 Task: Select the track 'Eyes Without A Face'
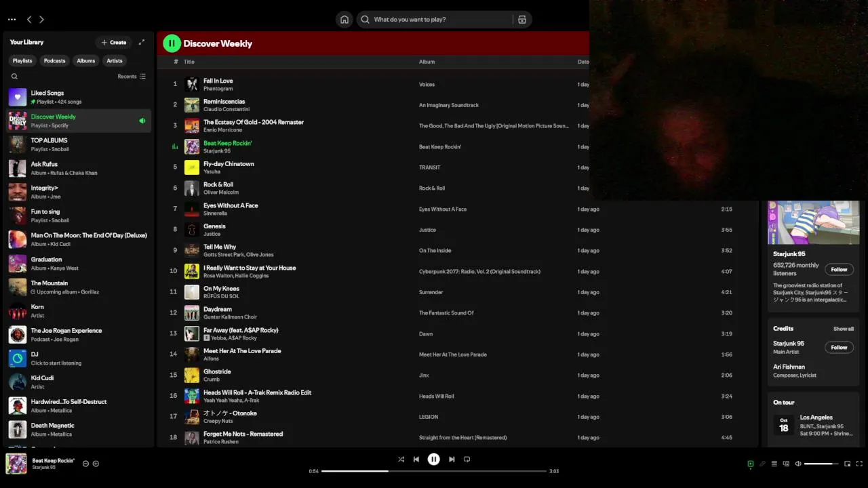tap(231, 205)
